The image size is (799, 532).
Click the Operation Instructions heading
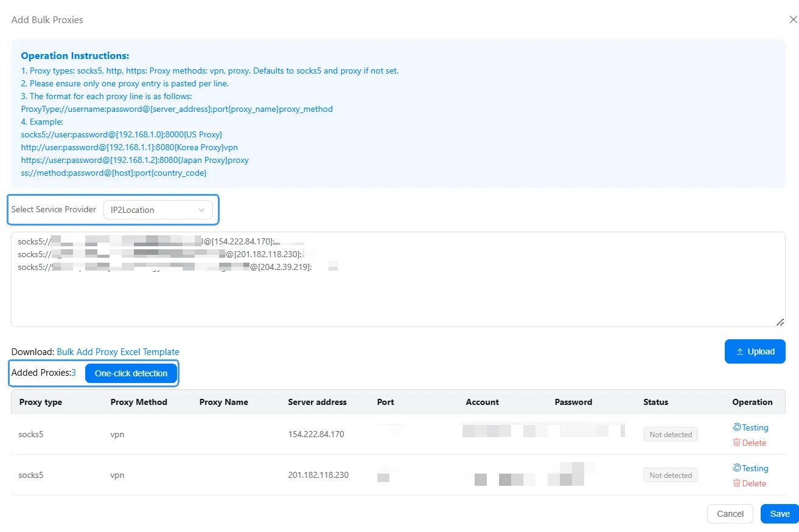[75, 56]
